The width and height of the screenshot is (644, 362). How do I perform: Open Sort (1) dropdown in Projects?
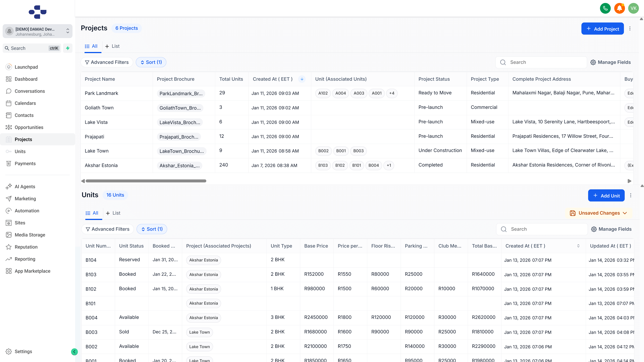point(151,62)
